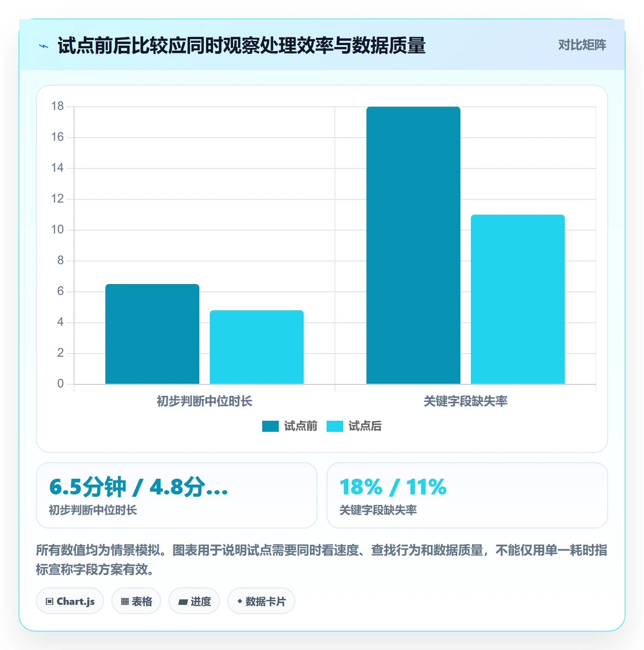Click the 表格 grid icon
The image size is (644, 650).
(125, 601)
